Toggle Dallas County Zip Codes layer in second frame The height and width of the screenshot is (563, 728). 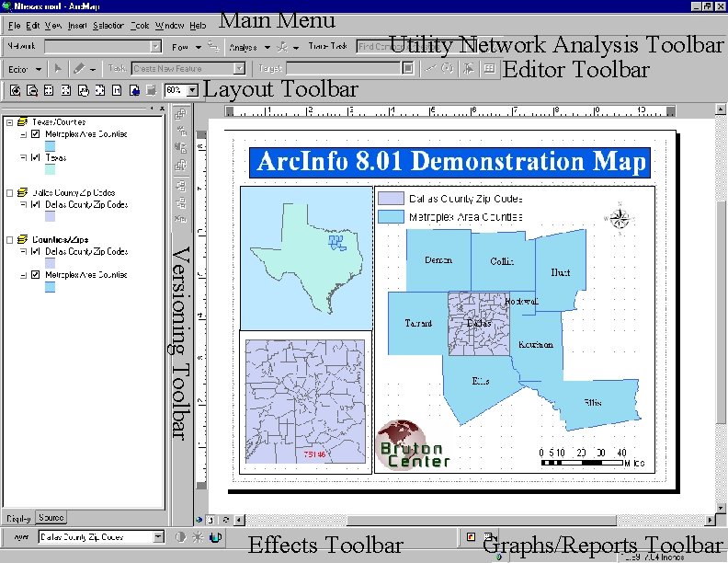coord(35,205)
